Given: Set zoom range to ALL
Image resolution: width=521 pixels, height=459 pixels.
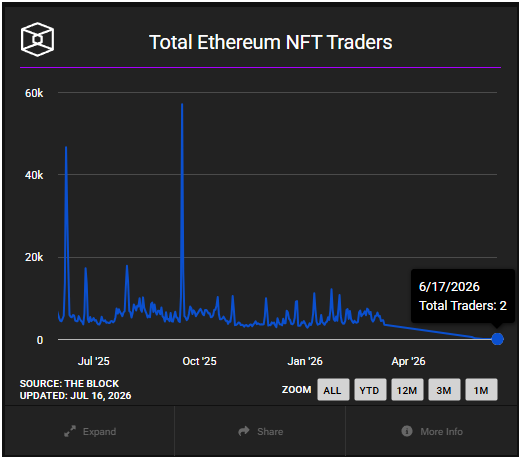Looking at the screenshot, I should tap(333, 390).
